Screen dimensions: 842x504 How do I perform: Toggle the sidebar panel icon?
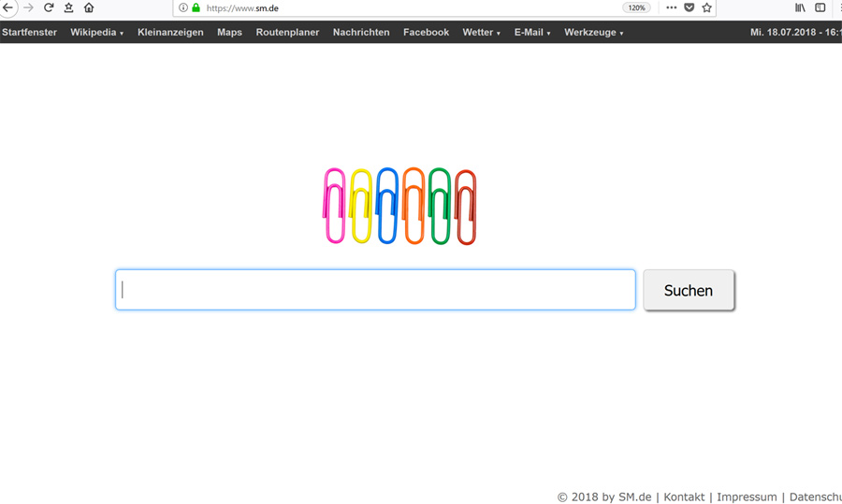pos(820,7)
